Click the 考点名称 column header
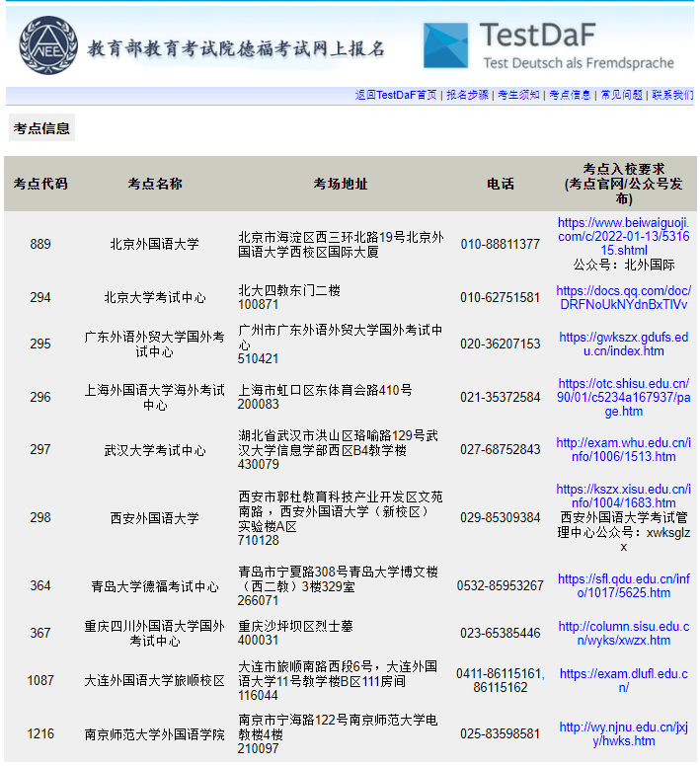Image resolution: width=700 pixels, height=766 pixels. [155, 184]
